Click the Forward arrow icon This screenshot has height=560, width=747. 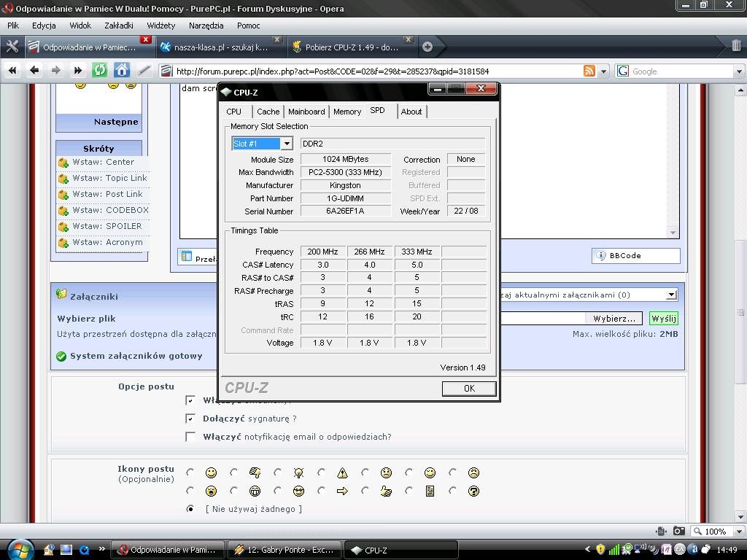tap(55, 71)
